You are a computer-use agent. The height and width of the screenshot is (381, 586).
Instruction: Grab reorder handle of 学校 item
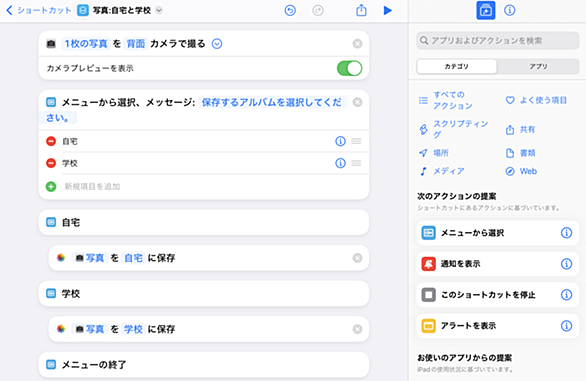tap(357, 163)
